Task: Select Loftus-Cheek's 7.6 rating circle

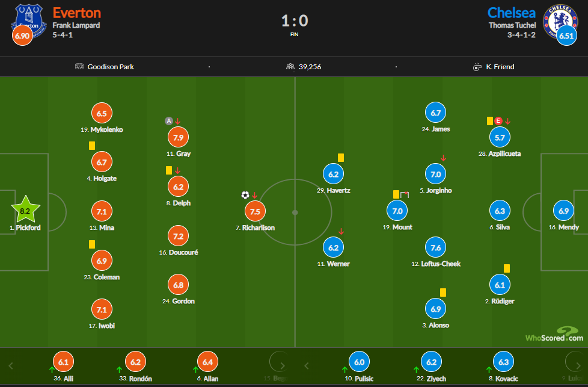Action: coord(436,247)
